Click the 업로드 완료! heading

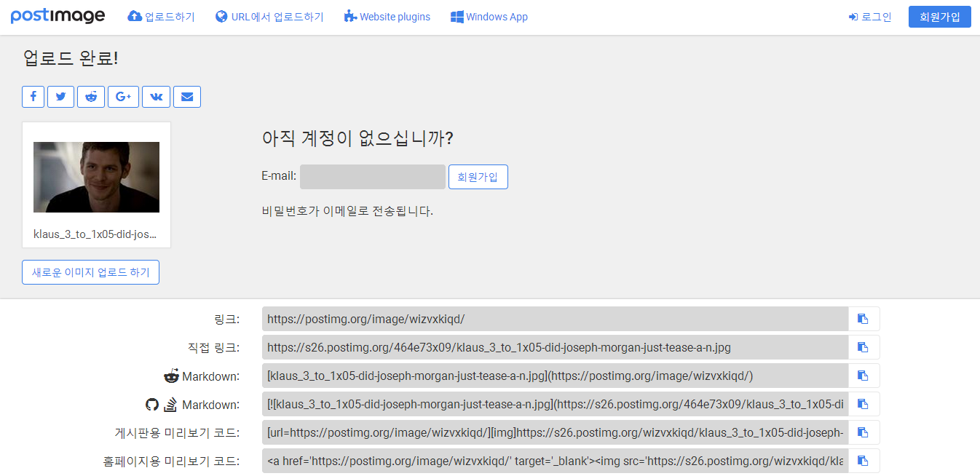tap(71, 58)
